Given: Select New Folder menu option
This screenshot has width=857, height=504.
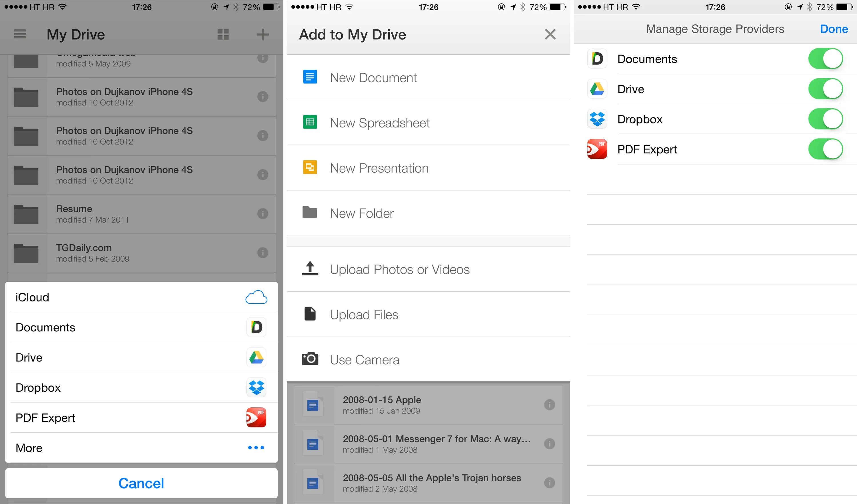Looking at the screenshot, I should tap(428, 214).
